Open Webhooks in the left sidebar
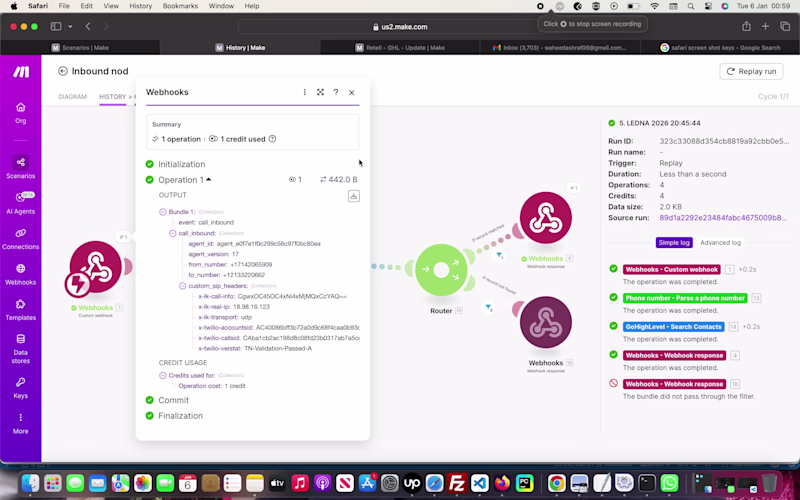The image size is (800, 500). (20, 274)
